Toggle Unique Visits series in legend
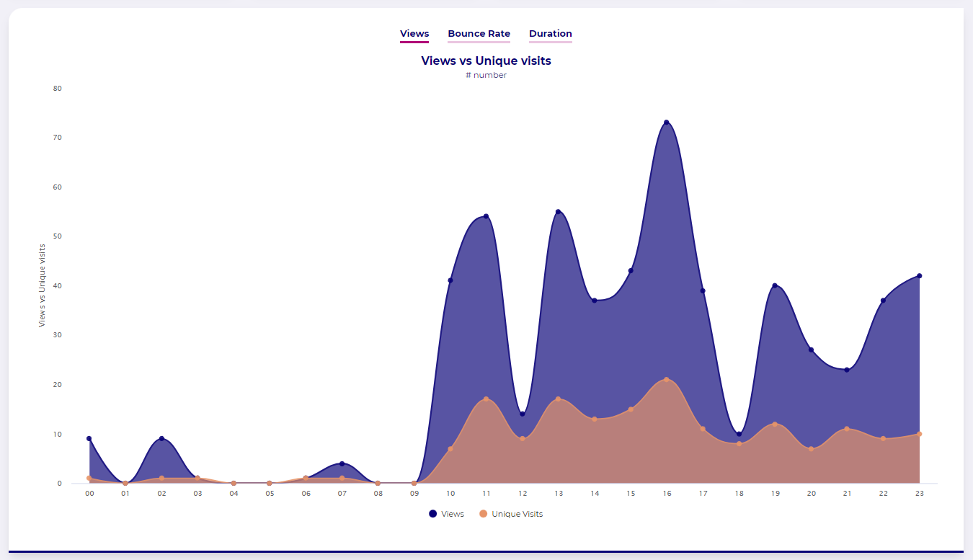 point(511,514)
